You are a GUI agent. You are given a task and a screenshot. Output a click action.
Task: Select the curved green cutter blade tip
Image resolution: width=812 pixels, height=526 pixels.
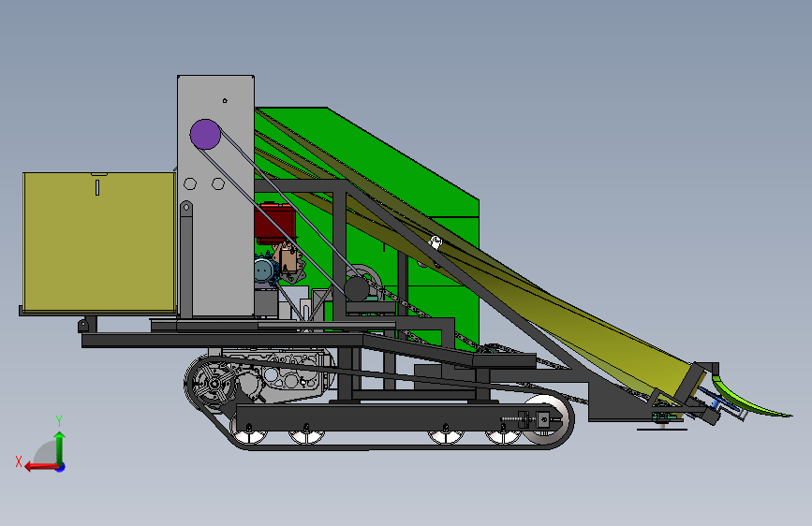point(751,399)
